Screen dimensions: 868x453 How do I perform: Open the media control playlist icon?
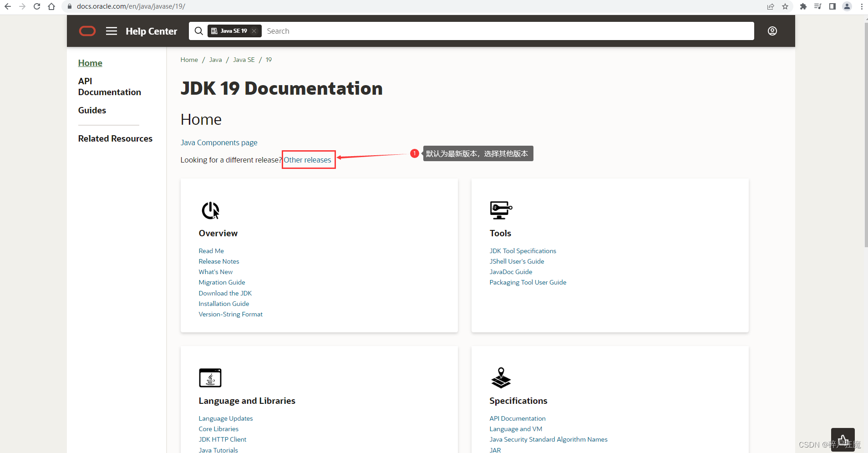coord(818,6)
